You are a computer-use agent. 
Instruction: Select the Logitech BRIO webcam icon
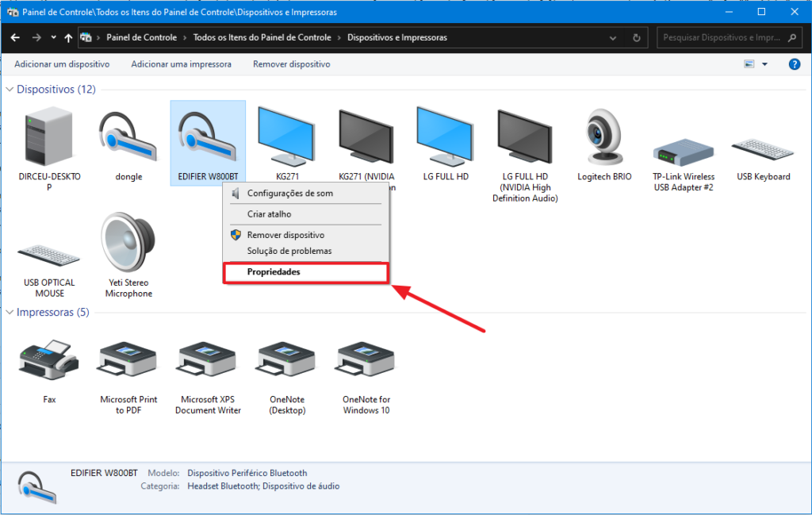click(603, 136)
